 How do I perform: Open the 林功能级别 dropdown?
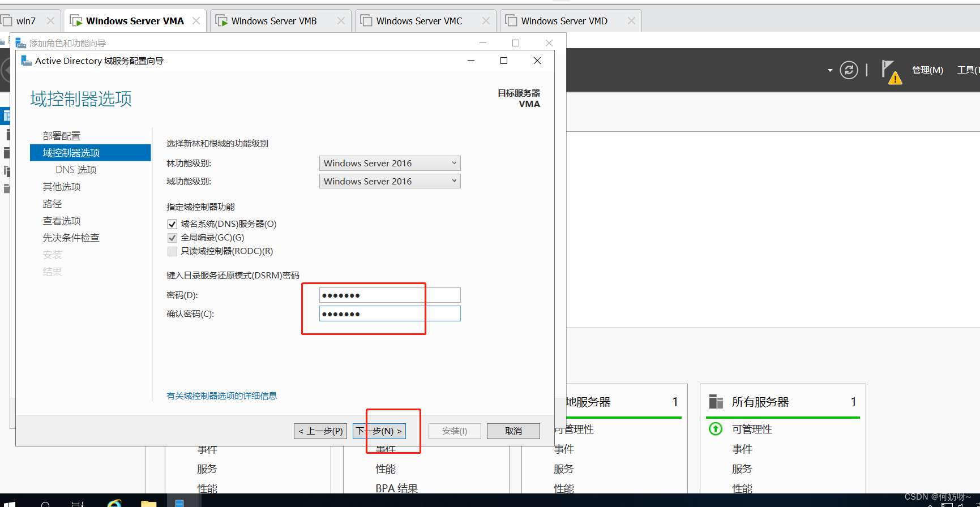click(390, 163)
